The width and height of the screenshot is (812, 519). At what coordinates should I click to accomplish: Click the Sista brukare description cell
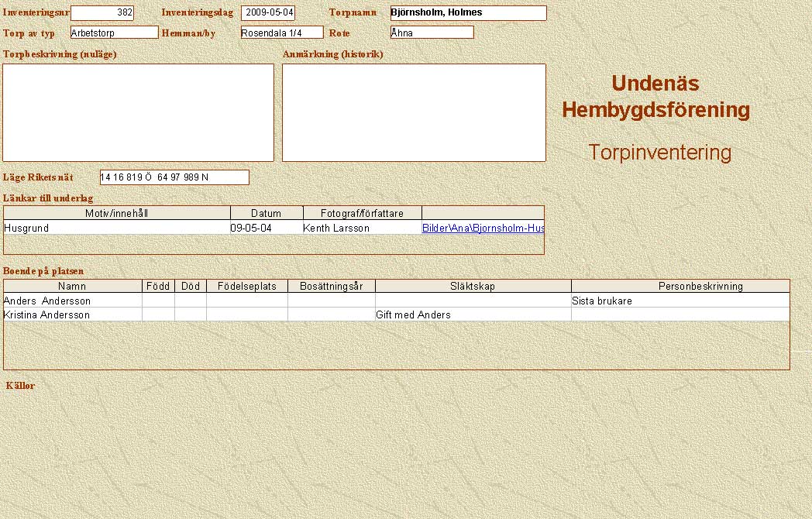[x=680, y=301]
